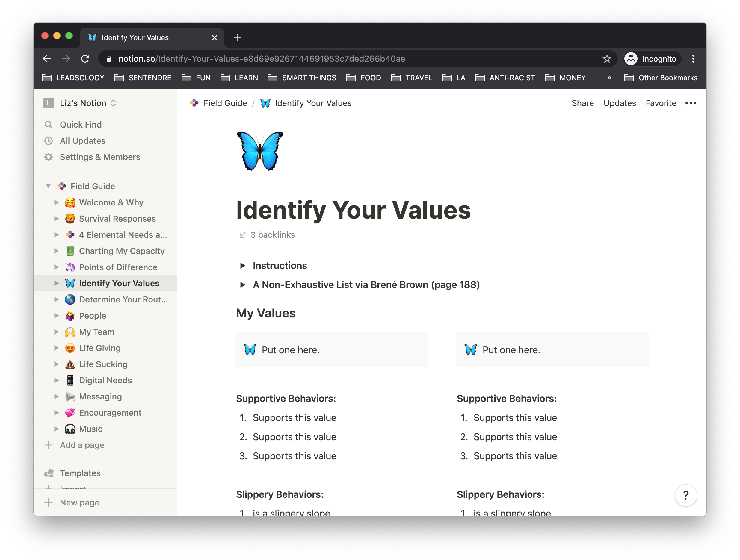The image size is (740, 560).
Task: Open the Life Sucking page in sidebar
Action: click(x=103, y=364)
